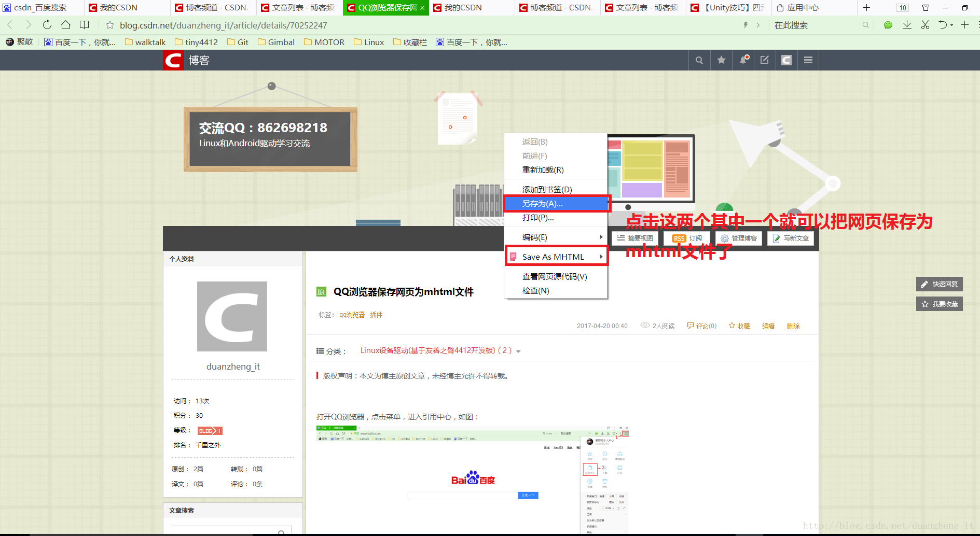Open the green WeChat icon in toolbar
This screenshot has height=536, width=980.
[x=888, y=25]
